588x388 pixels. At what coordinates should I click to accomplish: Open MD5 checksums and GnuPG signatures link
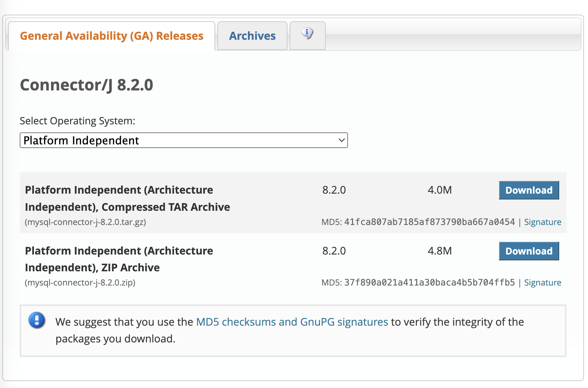pyautogui.click(x=292, y=322)
